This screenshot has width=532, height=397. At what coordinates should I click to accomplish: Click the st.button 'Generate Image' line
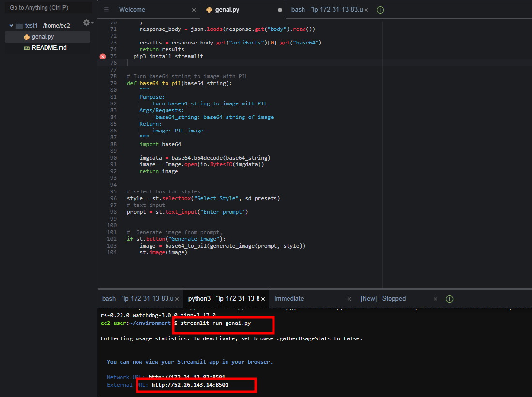[x=176, y=239]
